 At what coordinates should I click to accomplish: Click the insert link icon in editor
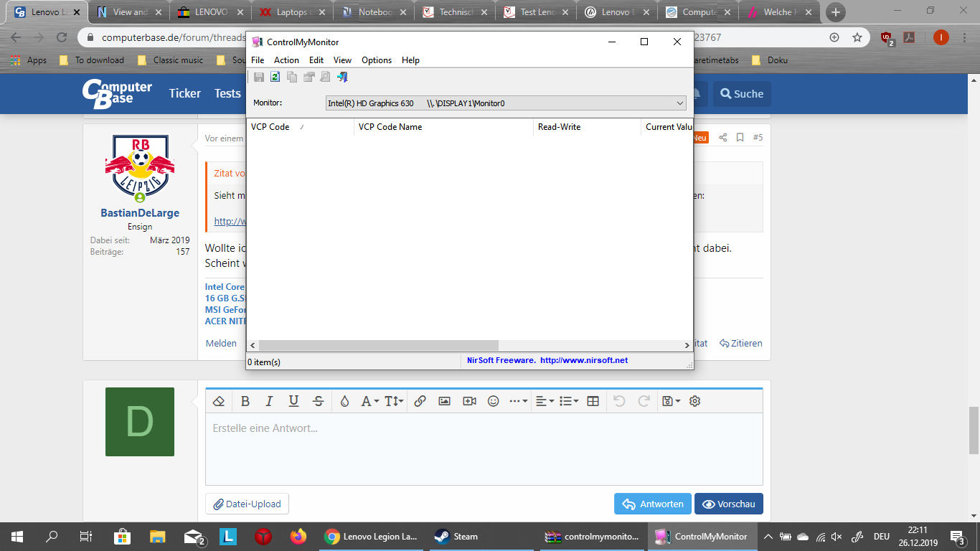[420, 401]
